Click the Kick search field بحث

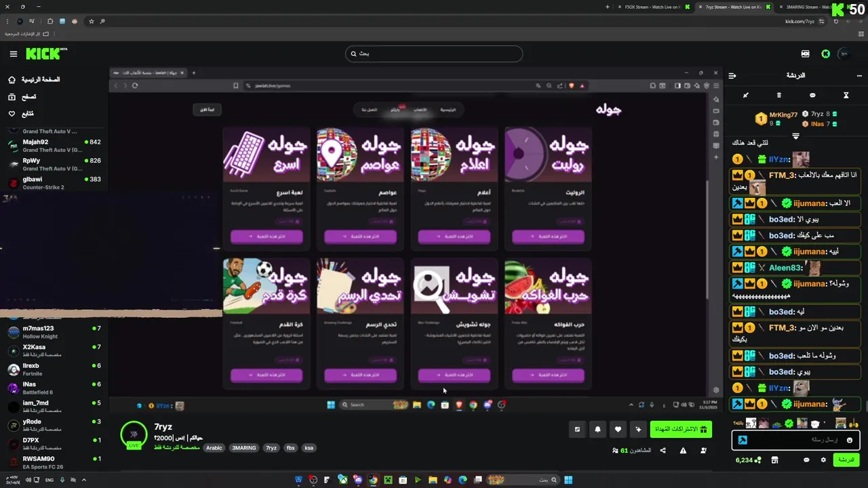[434, 54]
